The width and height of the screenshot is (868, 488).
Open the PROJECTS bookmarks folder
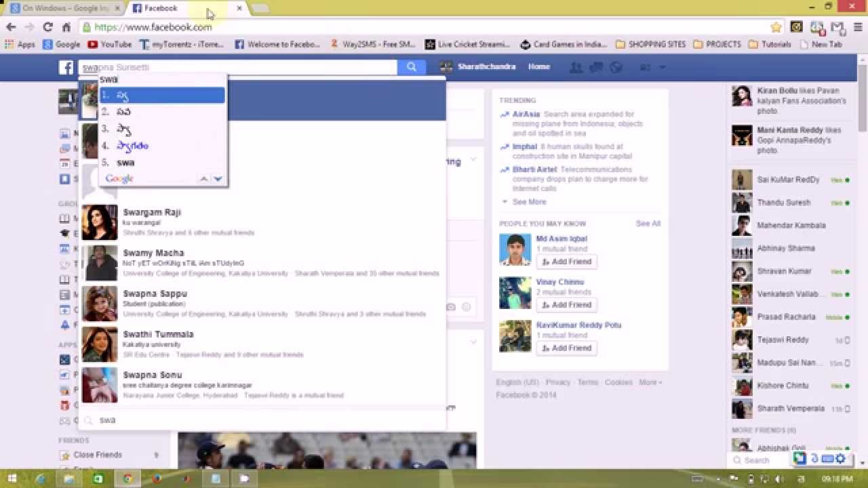[717, 44]
